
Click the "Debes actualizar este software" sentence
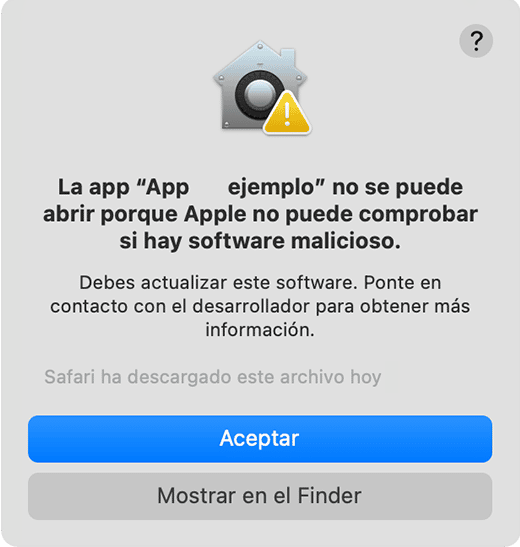218,282
